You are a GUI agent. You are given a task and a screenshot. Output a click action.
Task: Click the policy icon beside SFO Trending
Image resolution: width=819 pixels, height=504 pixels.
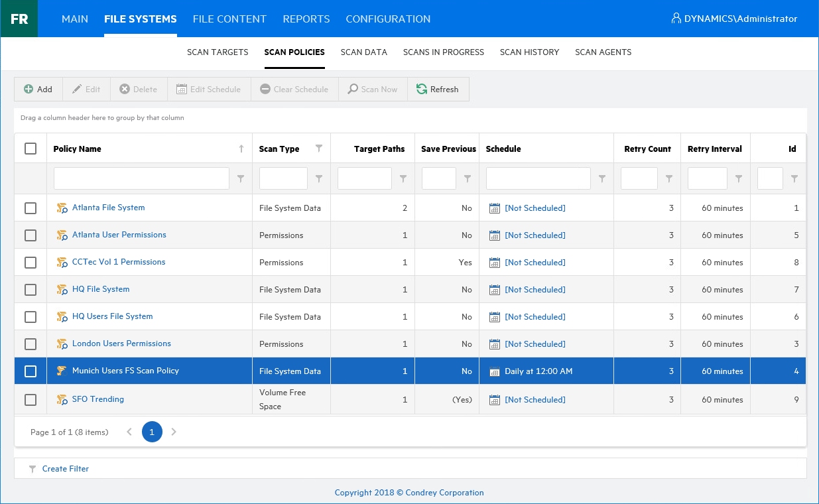pyautogui.click(x=62, y=400)
